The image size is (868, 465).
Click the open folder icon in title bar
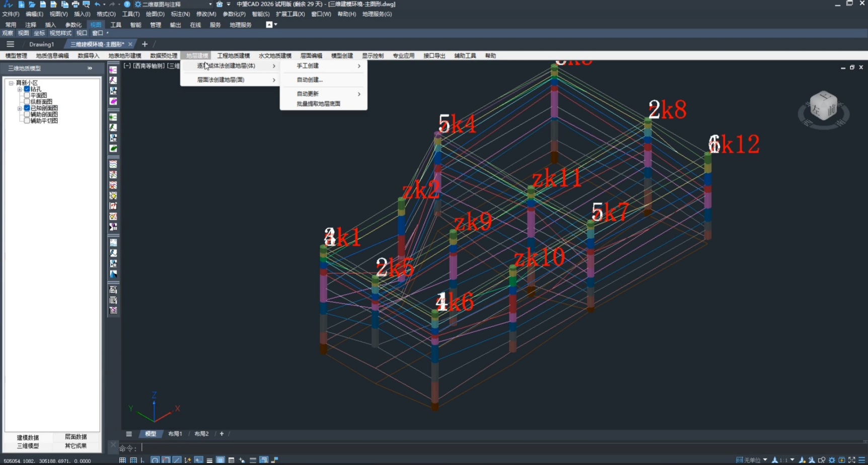[x=32, y=4]
